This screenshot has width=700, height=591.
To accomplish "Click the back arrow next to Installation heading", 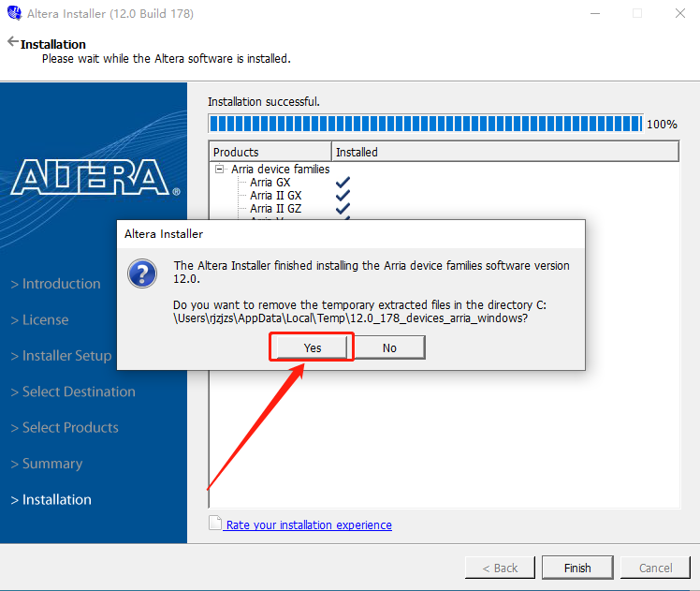I will tap(12, 41).
